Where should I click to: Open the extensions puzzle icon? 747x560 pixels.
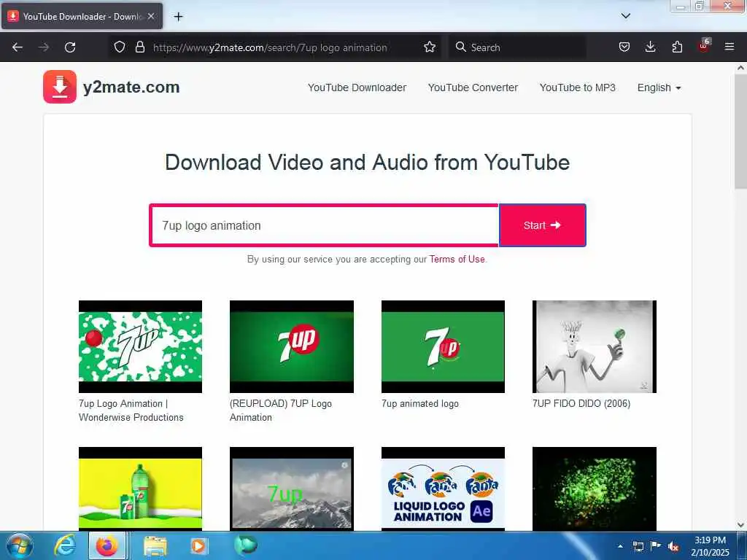(x=677, y=47)
